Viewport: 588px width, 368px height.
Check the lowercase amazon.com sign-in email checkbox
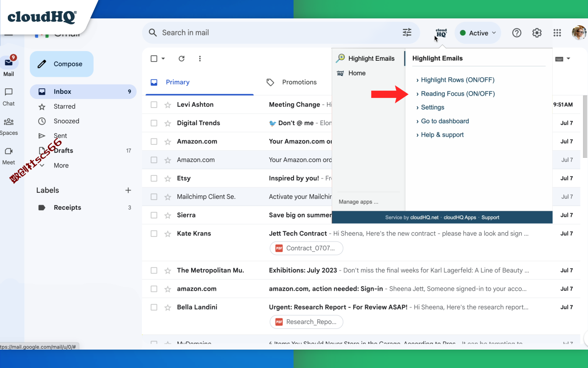(x=154, y=288)
